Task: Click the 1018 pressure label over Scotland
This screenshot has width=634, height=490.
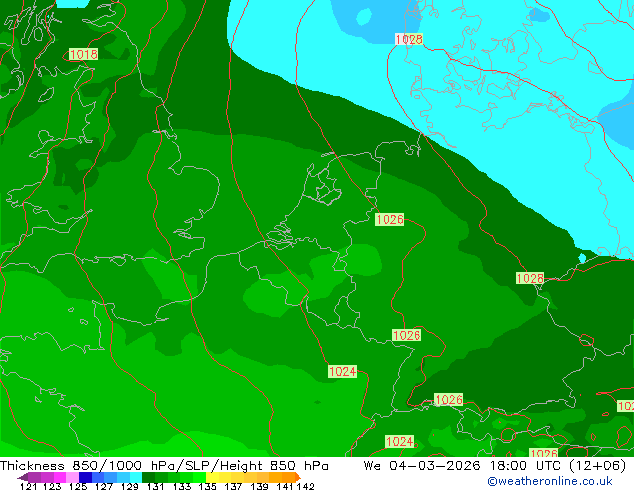Action: point(83,54)
